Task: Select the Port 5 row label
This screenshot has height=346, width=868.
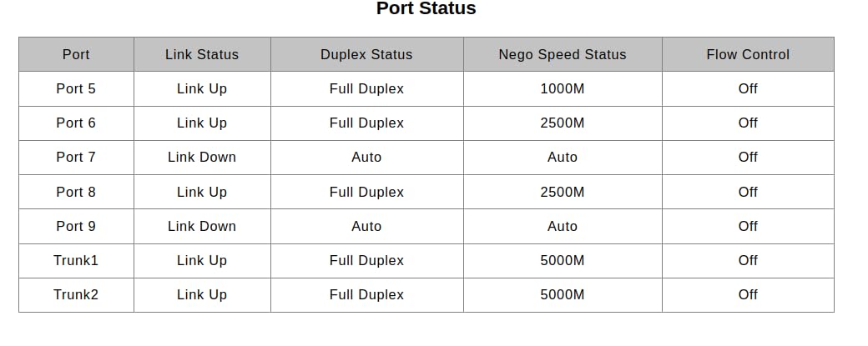Action: click(x=77, y=89)
